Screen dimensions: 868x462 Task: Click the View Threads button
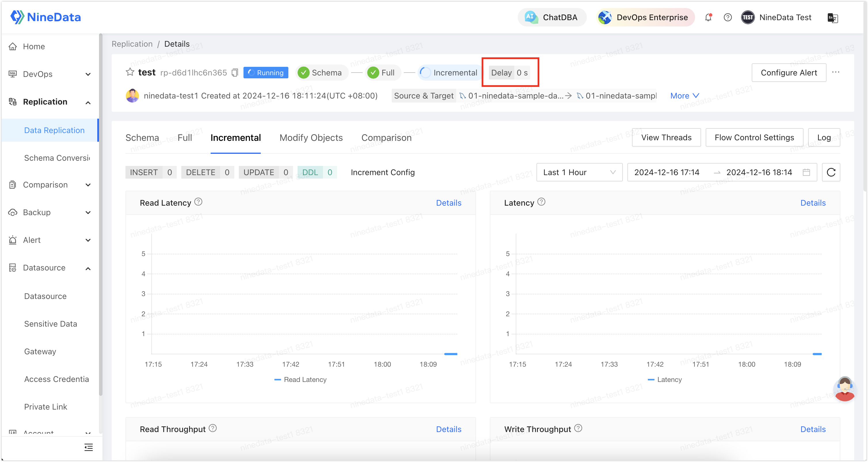(x=666, y=138)
